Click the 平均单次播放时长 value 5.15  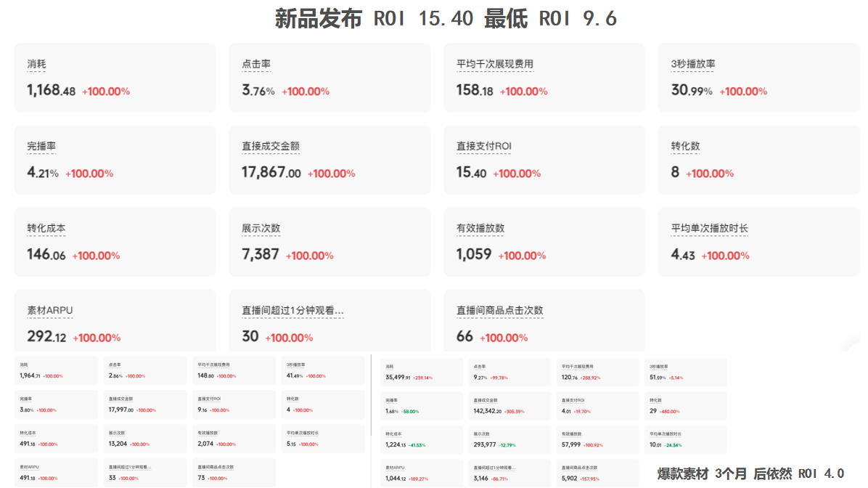tap(291, 444)
